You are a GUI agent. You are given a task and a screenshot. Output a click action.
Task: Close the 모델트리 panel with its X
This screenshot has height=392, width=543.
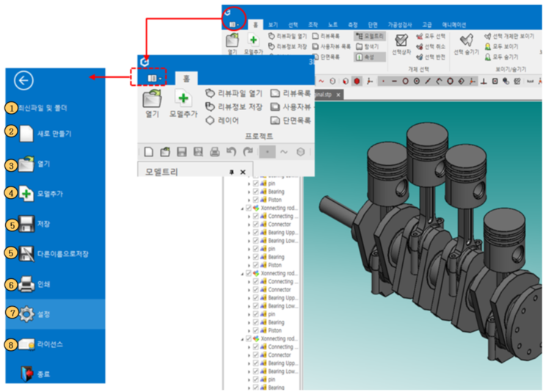click(x=243, y=172)
